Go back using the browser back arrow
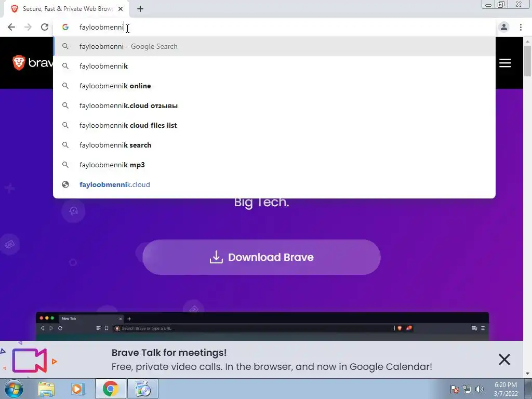 [x=11, y=27]
